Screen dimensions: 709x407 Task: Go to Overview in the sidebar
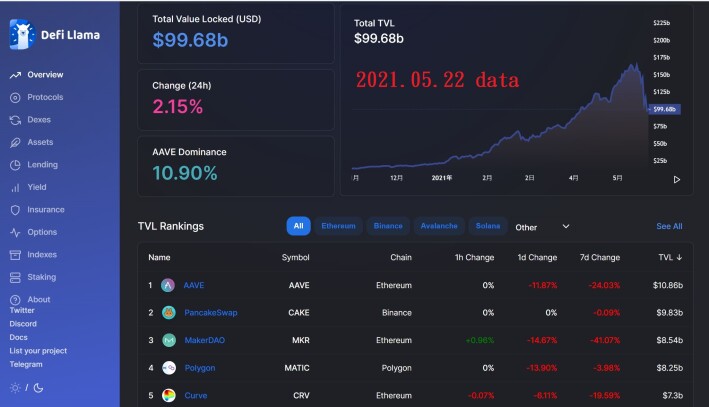(45, 75)
